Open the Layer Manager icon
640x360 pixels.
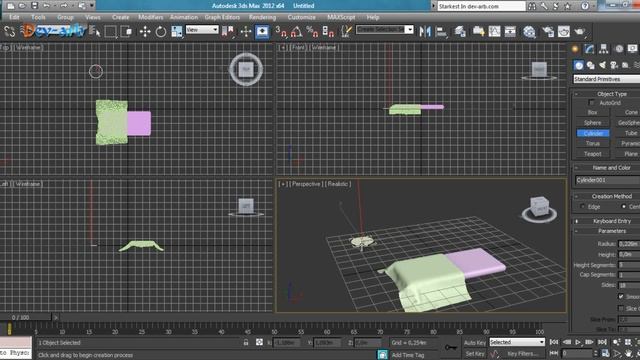click(x=460, y=31)
